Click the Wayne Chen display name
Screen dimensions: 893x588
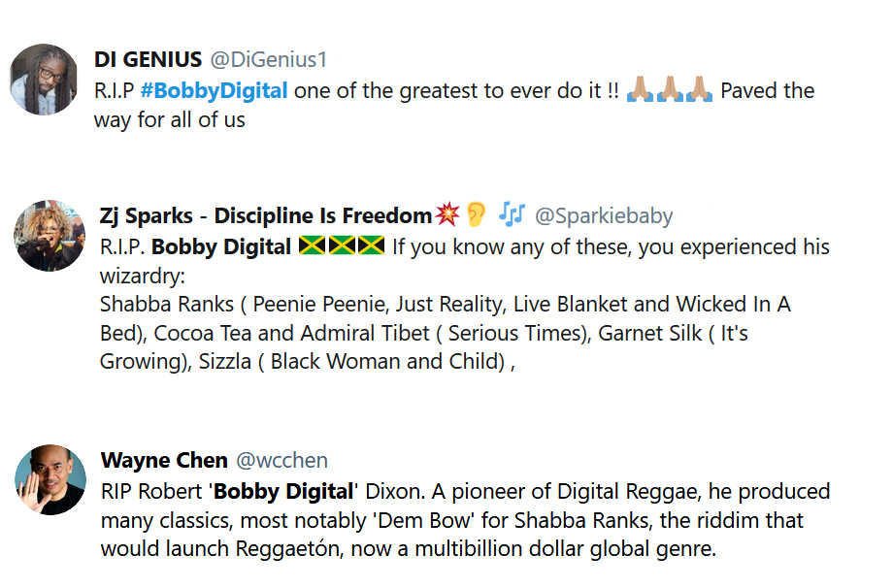point(164,460)
